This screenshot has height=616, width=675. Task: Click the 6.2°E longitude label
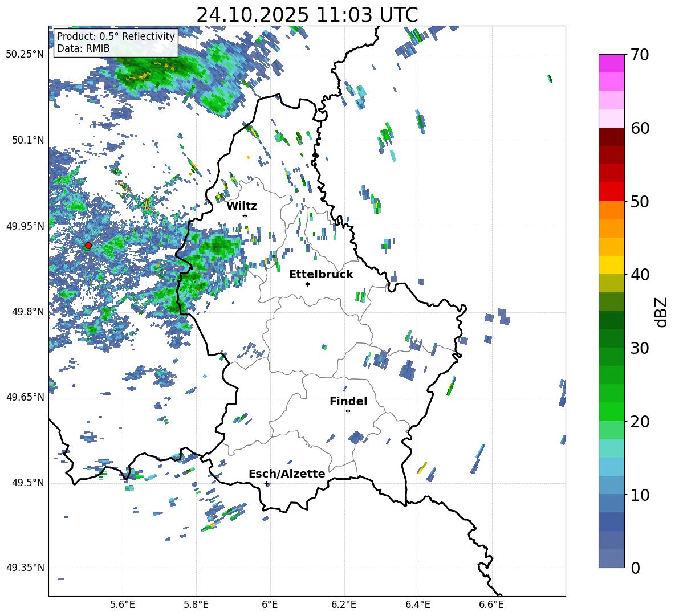tap(344, 605)
